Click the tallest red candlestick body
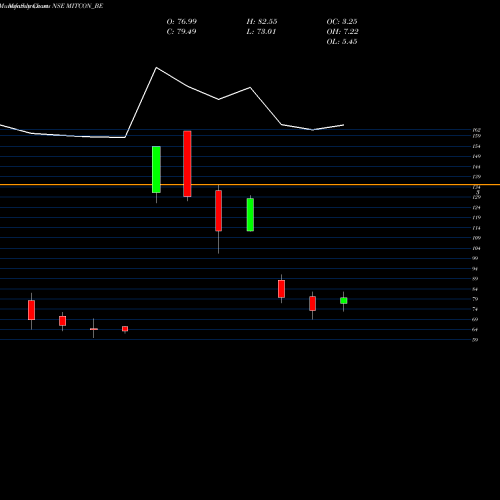The width and height of the screenshot is (500, 500). pyautogui.click(x=187, y=164)
